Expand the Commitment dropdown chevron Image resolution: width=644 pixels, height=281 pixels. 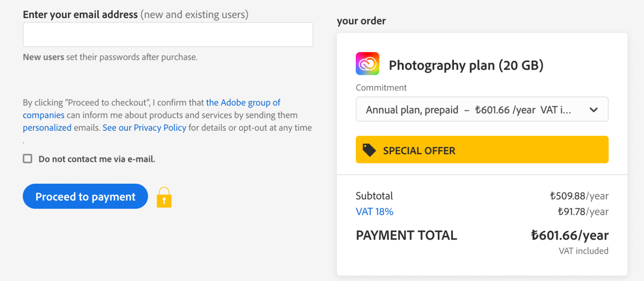pyautogui.click(x=594, y=109)
